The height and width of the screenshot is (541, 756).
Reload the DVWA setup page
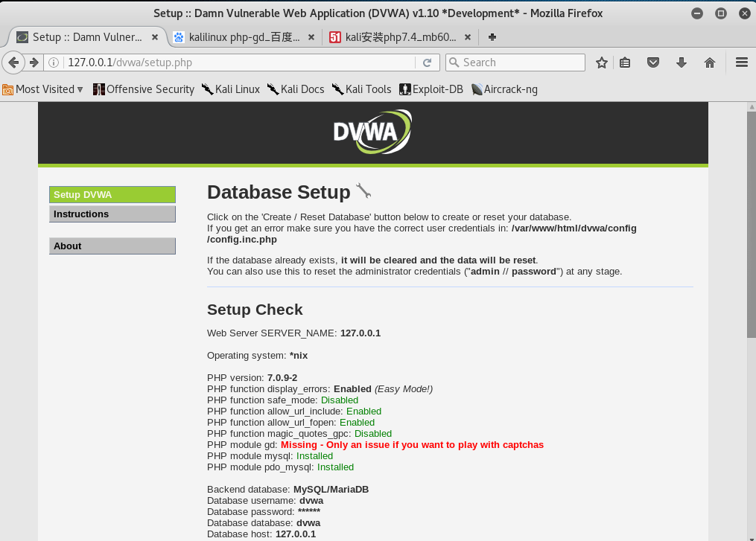(x=427, y=63)
